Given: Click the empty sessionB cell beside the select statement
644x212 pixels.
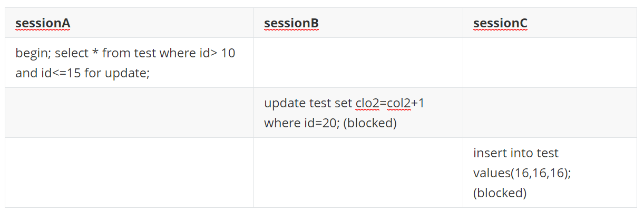Looking at the screenshot, I should [x=358, y=63].
